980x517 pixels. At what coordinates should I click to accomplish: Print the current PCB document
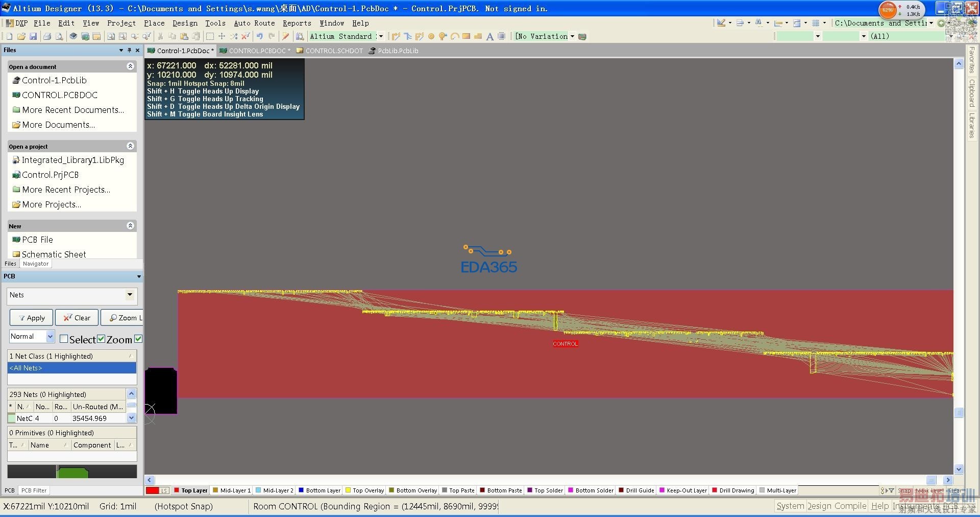point(47,36)
